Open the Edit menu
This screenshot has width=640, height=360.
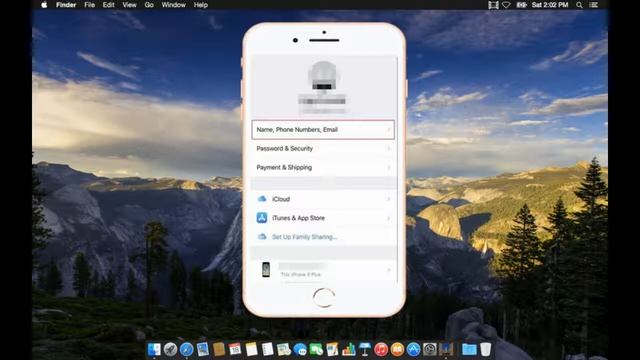coord(109,5)
